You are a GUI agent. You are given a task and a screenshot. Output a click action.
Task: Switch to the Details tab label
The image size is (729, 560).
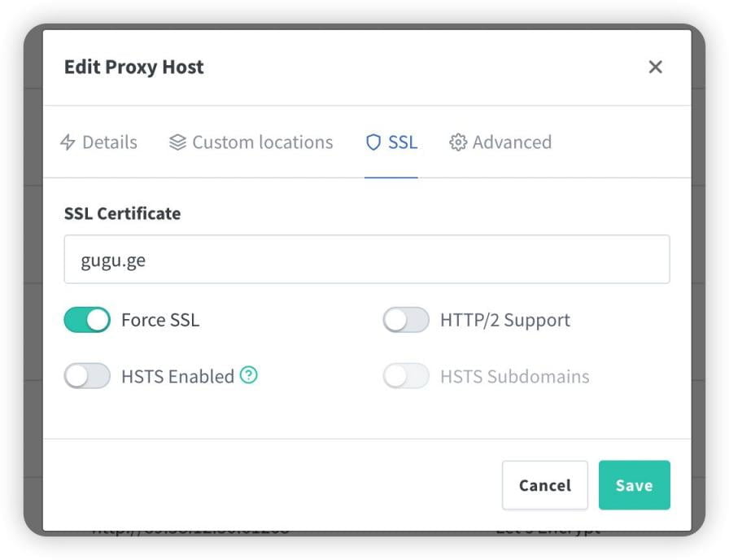click(x=110, y=142)
